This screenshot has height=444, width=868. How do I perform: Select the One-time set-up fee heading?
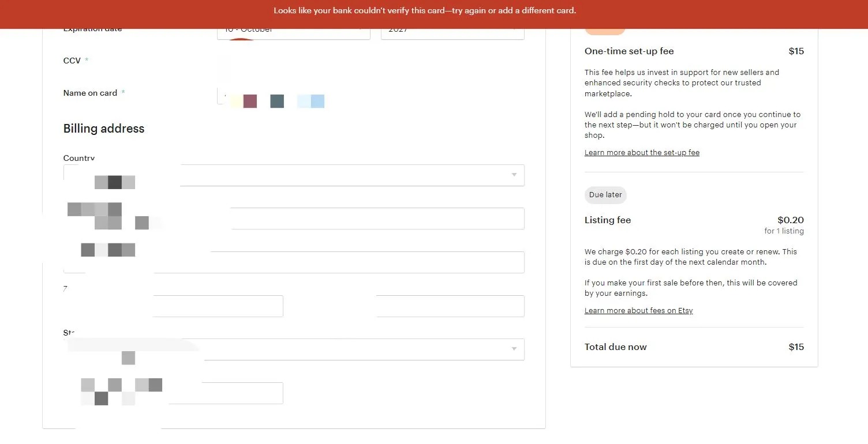[x=629, y=51]
